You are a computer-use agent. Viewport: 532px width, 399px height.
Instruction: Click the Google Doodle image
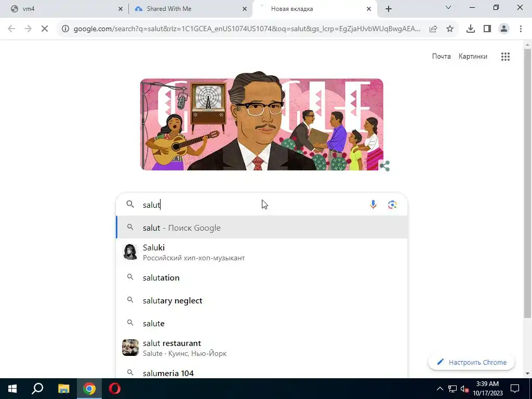(262, 121)
